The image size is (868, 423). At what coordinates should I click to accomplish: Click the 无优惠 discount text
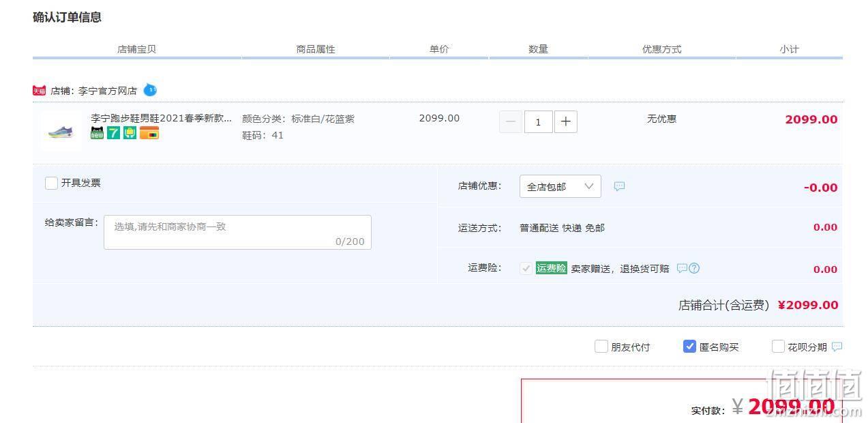[661, 119]
